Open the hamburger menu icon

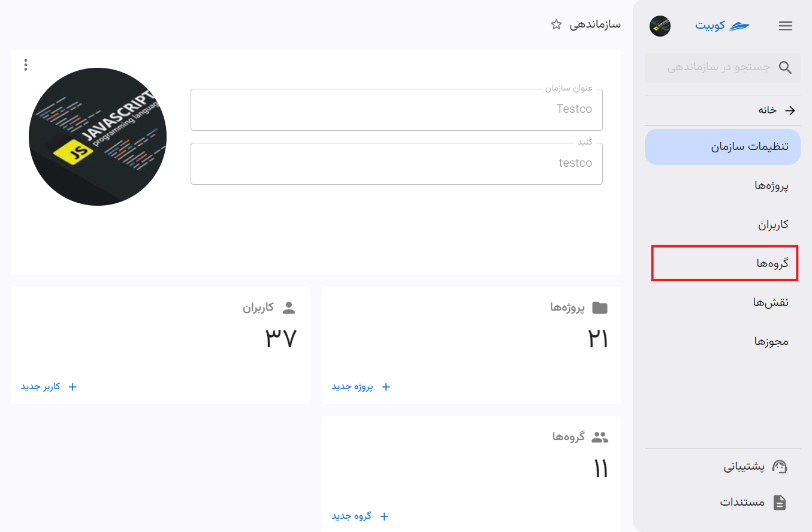(x=785, y=26)
